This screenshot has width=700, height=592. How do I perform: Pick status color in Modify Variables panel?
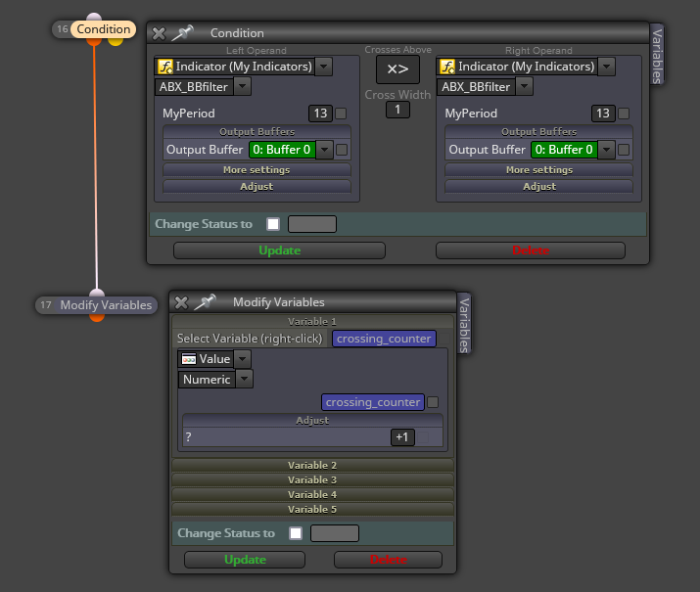pos(335,533)
